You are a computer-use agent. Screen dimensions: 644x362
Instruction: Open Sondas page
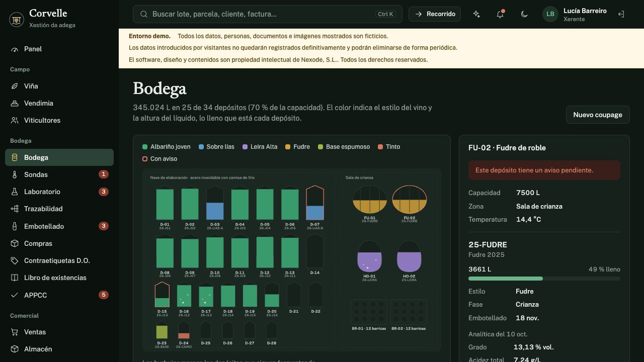[59, 174]
